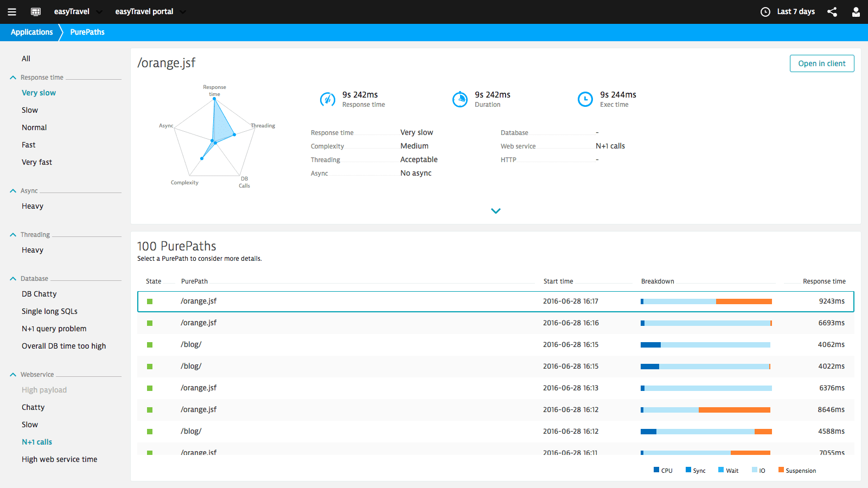Expand details with the down chevron
868x488 pixels.
click(x=496, y=211)
